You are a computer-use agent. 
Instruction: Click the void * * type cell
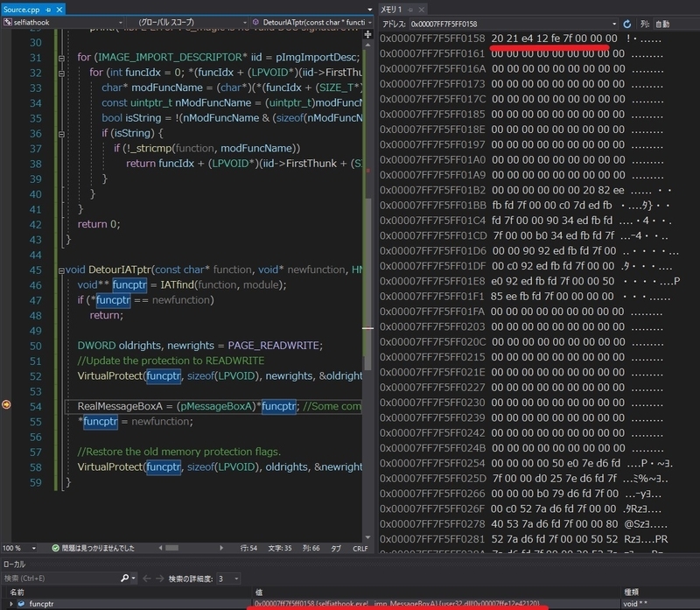click(635, 604)
